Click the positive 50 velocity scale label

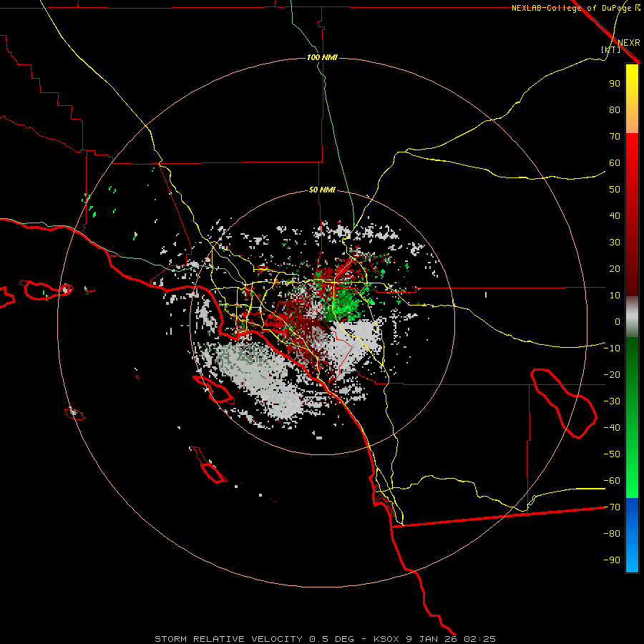(615, 190)
